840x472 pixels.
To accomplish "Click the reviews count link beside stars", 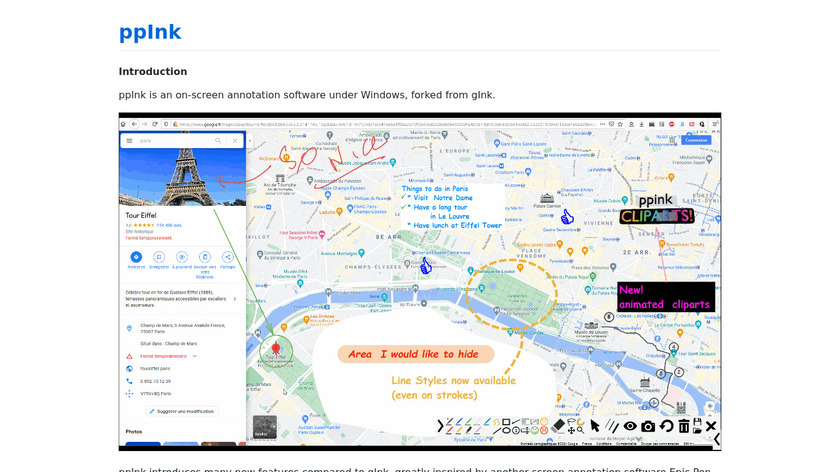I will tap(169, 225).
